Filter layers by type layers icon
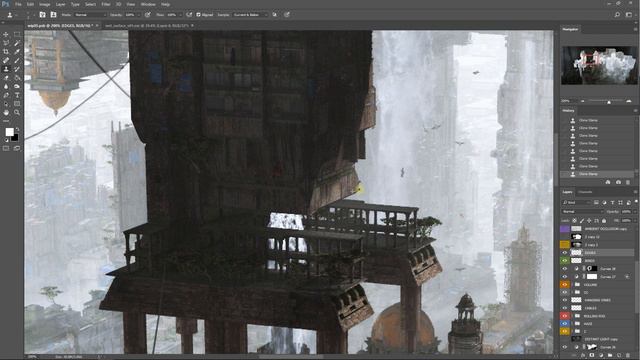This screenshot has width=640, height=360. pos(612,202)
